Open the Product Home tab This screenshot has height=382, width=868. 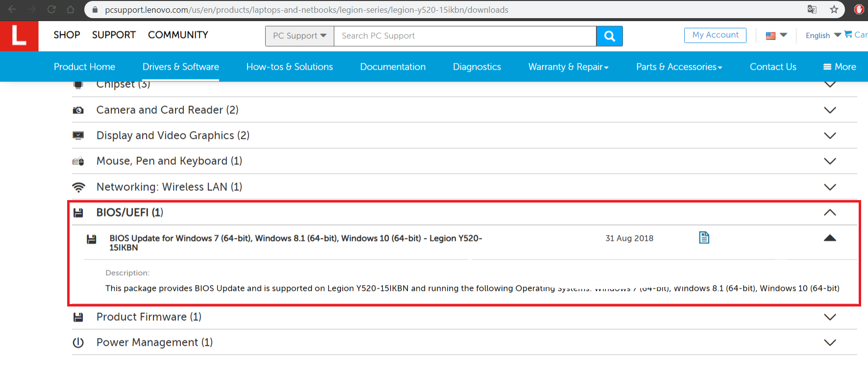84,67
